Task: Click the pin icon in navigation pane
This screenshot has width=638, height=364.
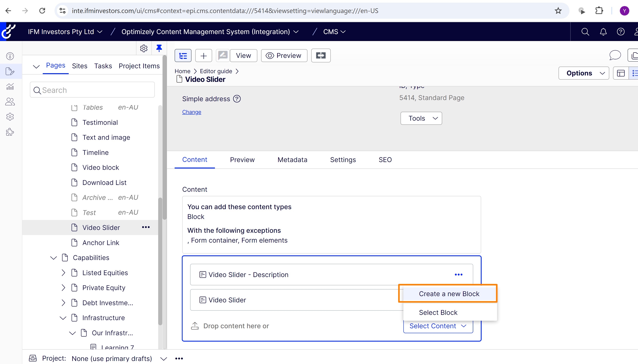Action: click(159, 48)
